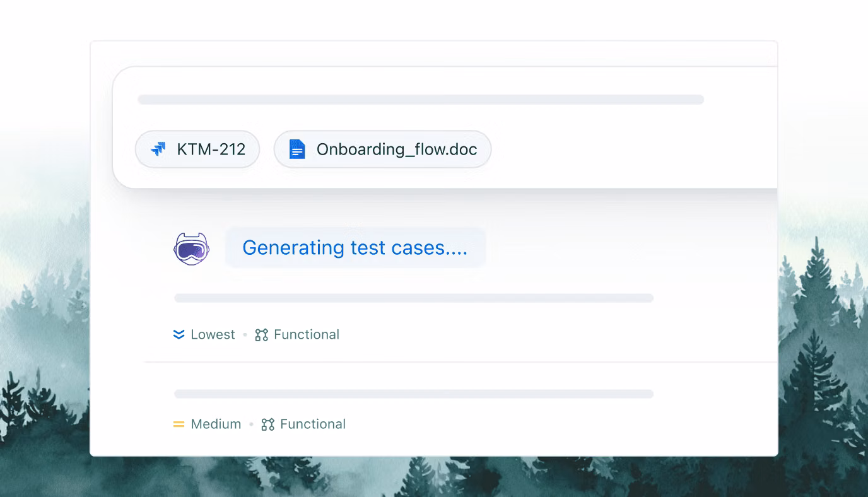Toggle the Lowest priority marker on first test case

pyautogui.click(x=179, y=334)
